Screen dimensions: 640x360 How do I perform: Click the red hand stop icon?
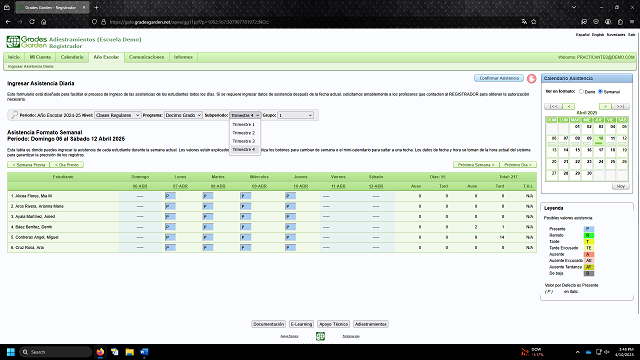[x=531, y=78]
